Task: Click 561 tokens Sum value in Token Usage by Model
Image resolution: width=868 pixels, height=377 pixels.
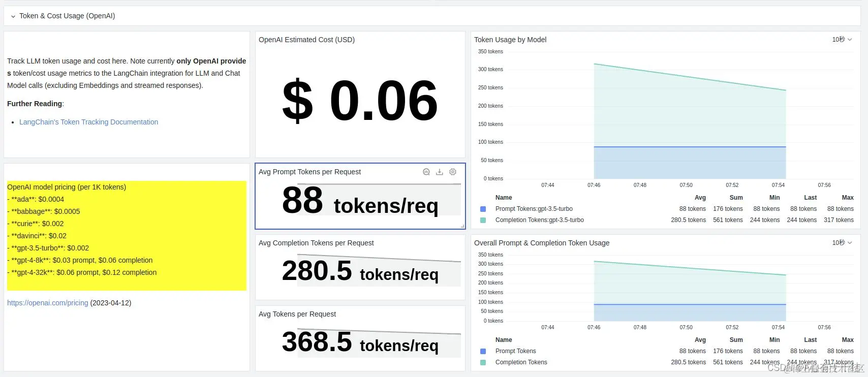Action: (x=728, y=220)
